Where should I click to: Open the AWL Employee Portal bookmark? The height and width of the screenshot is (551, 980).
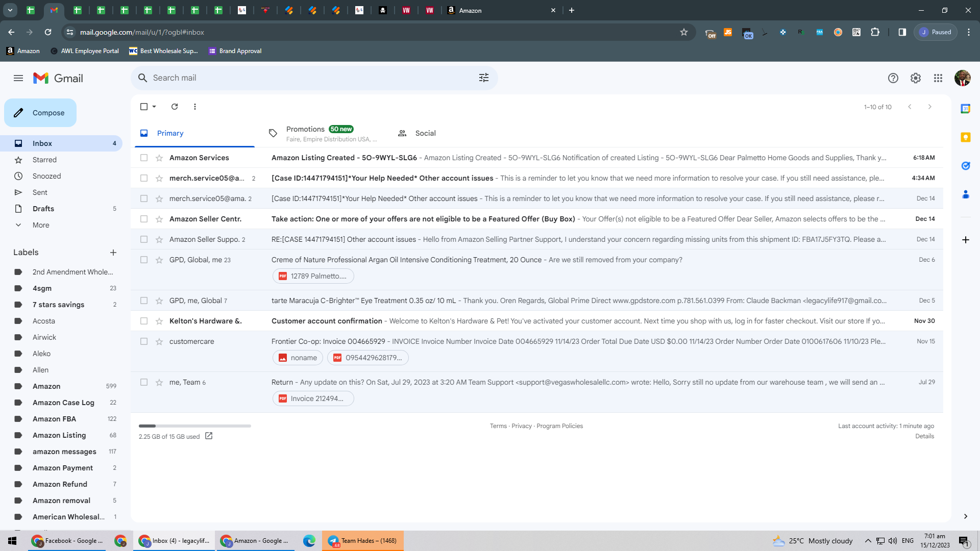85,51
